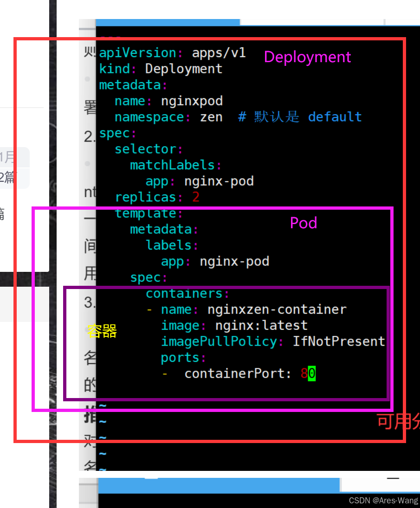The width and height of the screenshot is (420, 508).
Task: Click the magenta Deployment annotation label
Action: 307,57
